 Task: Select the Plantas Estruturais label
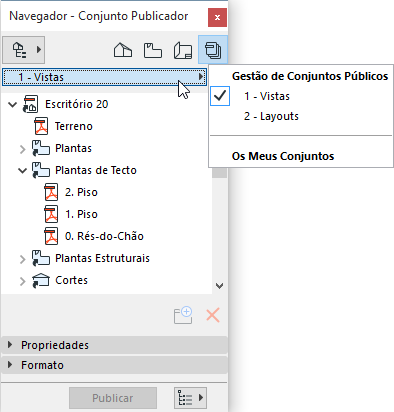coord(102,258)
